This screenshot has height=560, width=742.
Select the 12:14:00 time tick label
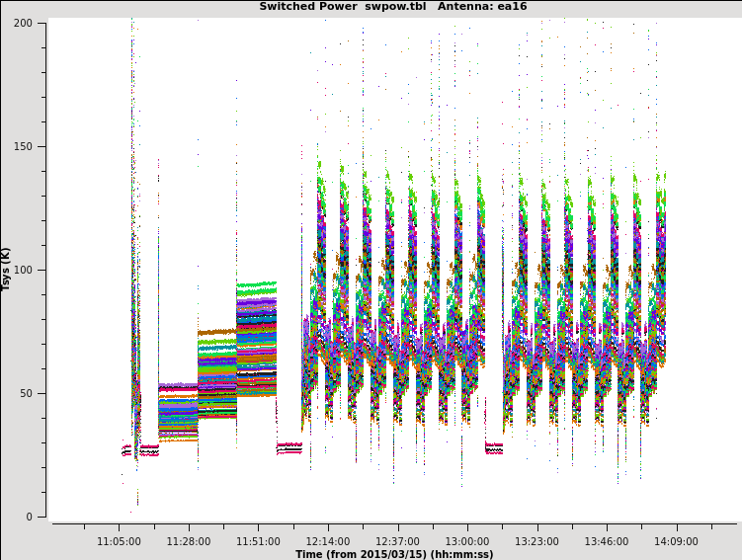click(x=327, y=541)
